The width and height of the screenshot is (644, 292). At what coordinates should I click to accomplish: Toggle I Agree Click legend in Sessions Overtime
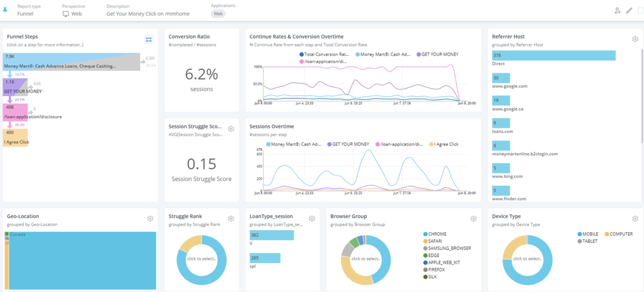click(x=444, y=144)
